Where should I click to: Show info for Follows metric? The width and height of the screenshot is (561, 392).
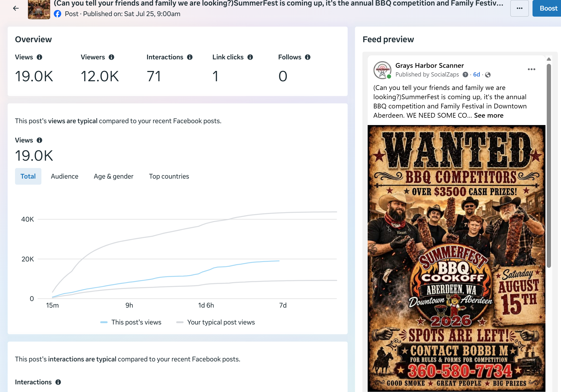tap(308, 57)
